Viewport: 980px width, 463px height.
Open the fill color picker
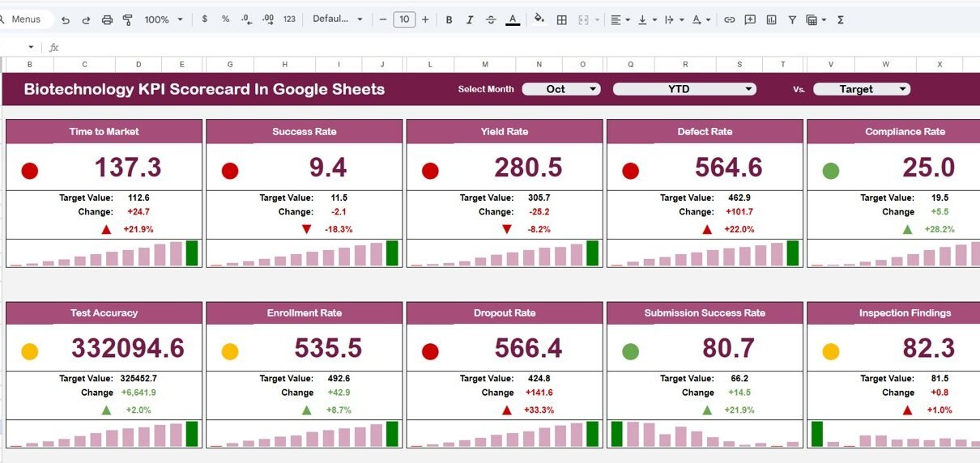[x=539, y=19]
